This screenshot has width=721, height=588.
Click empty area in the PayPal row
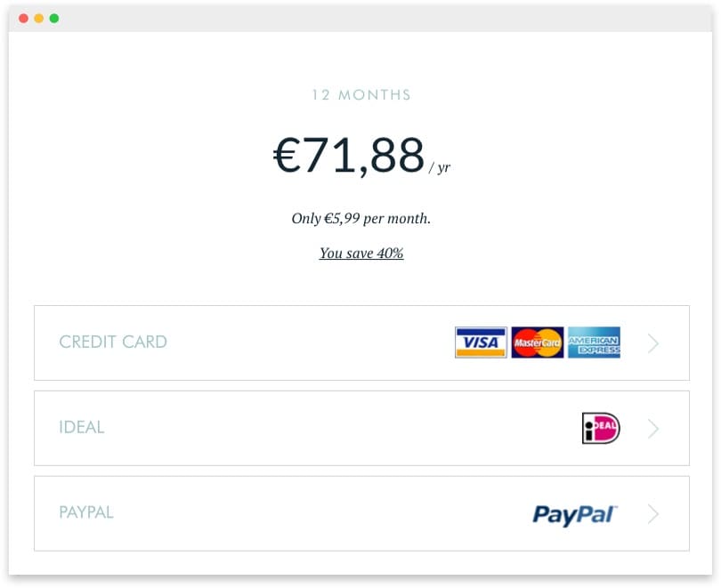point(322,513)
